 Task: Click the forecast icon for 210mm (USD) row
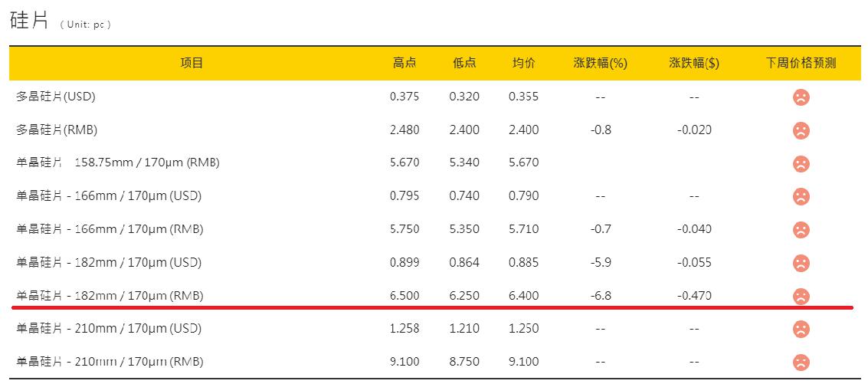point(801,329)
